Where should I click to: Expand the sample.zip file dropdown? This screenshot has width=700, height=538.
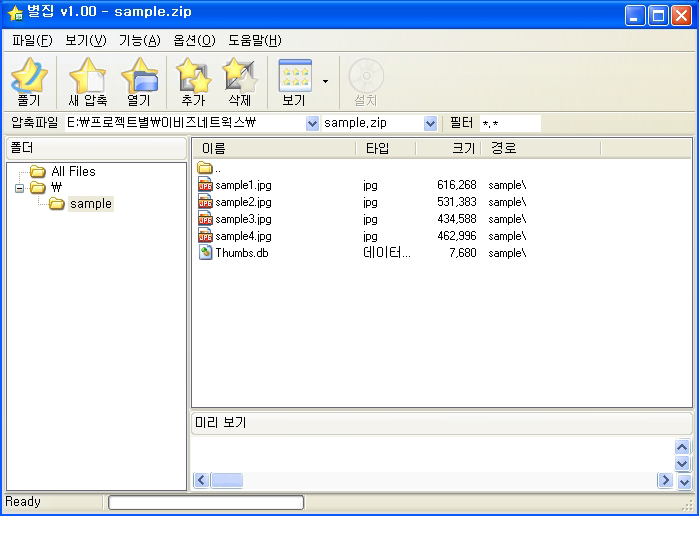pos(430,123)
